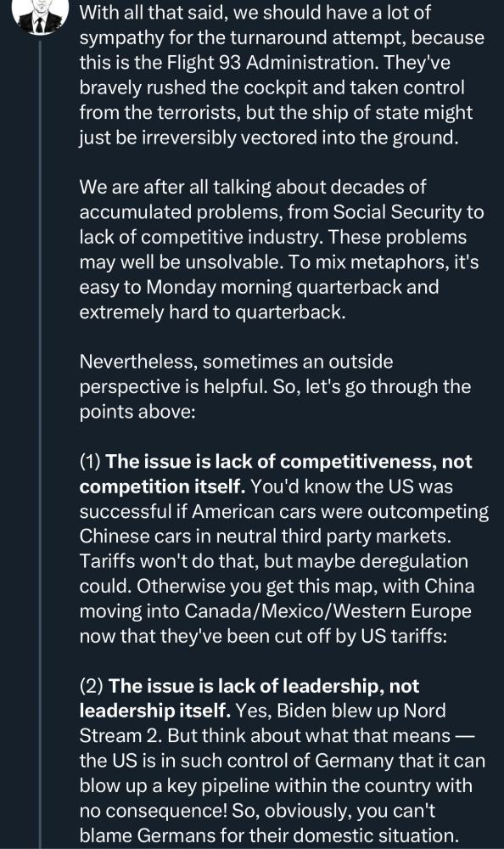Tap the sentence starting "Tariffs won't do that"

(274, 573)
